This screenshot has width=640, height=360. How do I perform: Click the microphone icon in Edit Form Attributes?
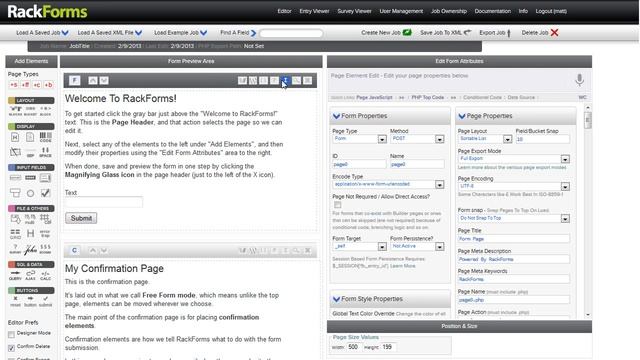[579, 80]
